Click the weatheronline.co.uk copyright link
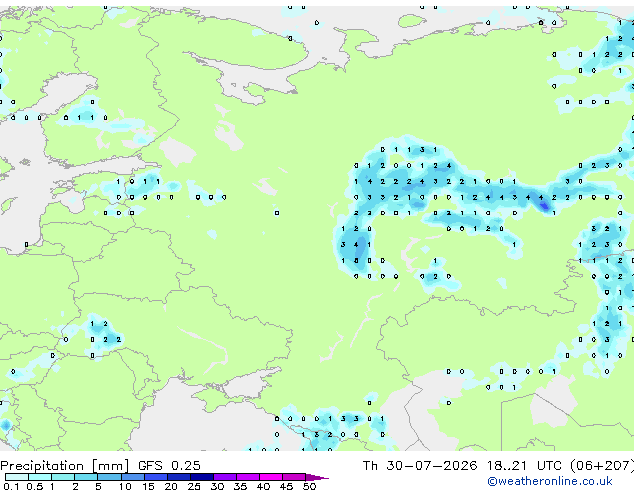The height and width of the screenshot is (490, 634). 550,481
